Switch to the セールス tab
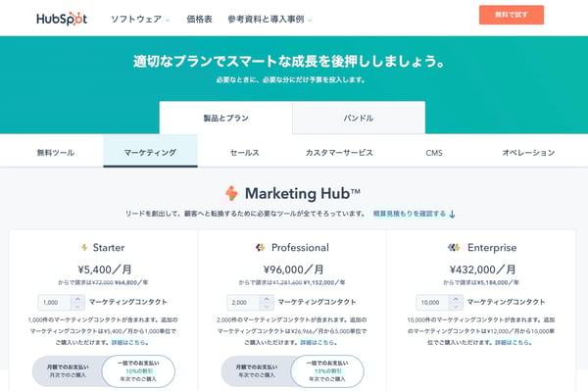 tap(244, 153)
